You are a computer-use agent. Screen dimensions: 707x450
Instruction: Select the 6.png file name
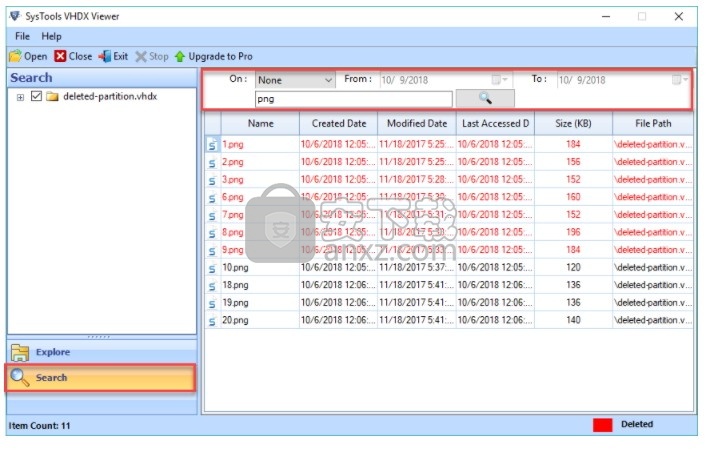(233, 197)
